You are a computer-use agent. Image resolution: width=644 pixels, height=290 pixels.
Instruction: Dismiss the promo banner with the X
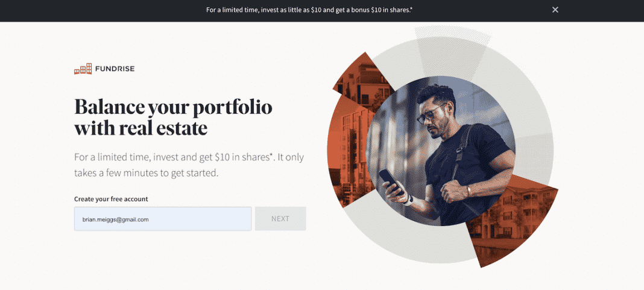coord(555,10)
